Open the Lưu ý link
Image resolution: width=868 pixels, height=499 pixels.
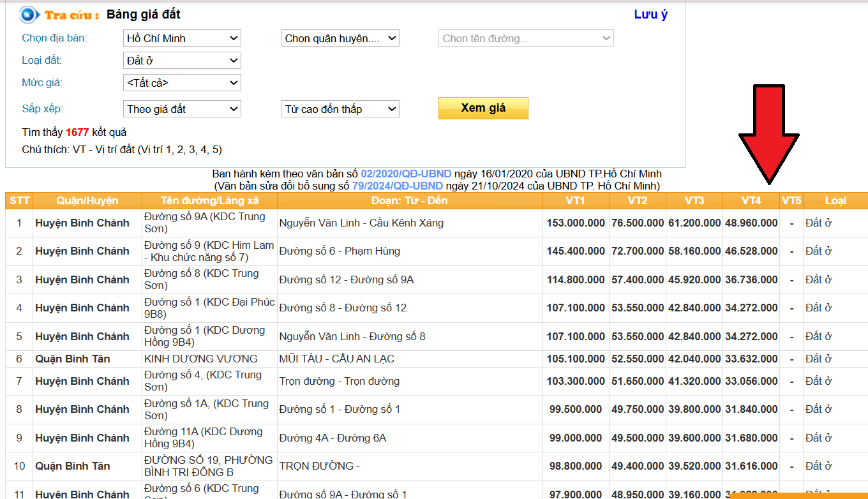(x=650, y=14)
